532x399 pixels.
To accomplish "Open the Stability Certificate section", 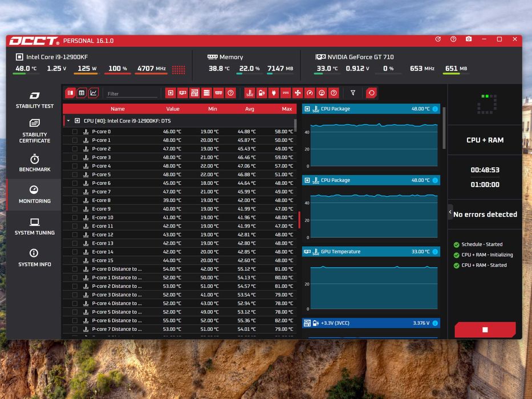I will pyautogui.click(x=35, y=131).
